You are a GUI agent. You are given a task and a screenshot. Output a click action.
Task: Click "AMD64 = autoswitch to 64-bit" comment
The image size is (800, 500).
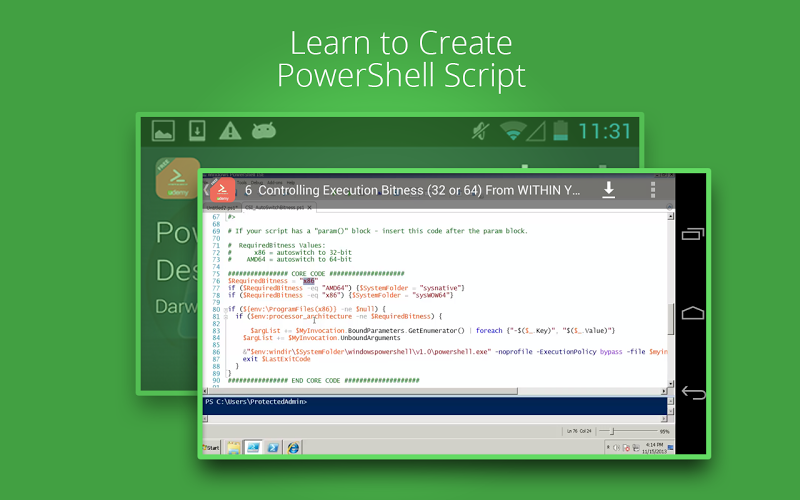point(299,260)
